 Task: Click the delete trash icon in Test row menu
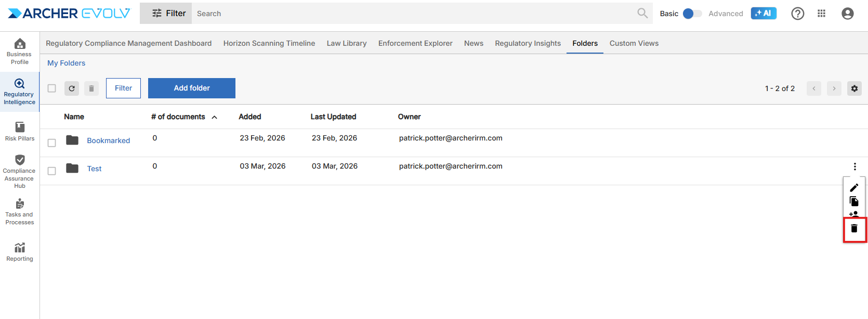point(854,228)
